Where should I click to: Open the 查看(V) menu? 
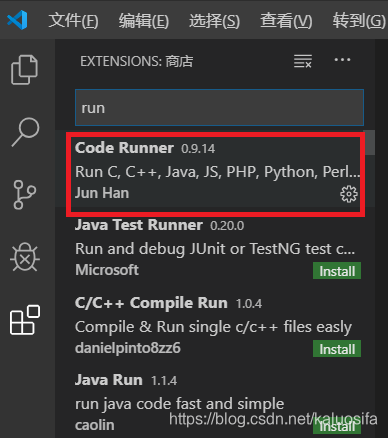pyautogui.click(x=286, y=21)
